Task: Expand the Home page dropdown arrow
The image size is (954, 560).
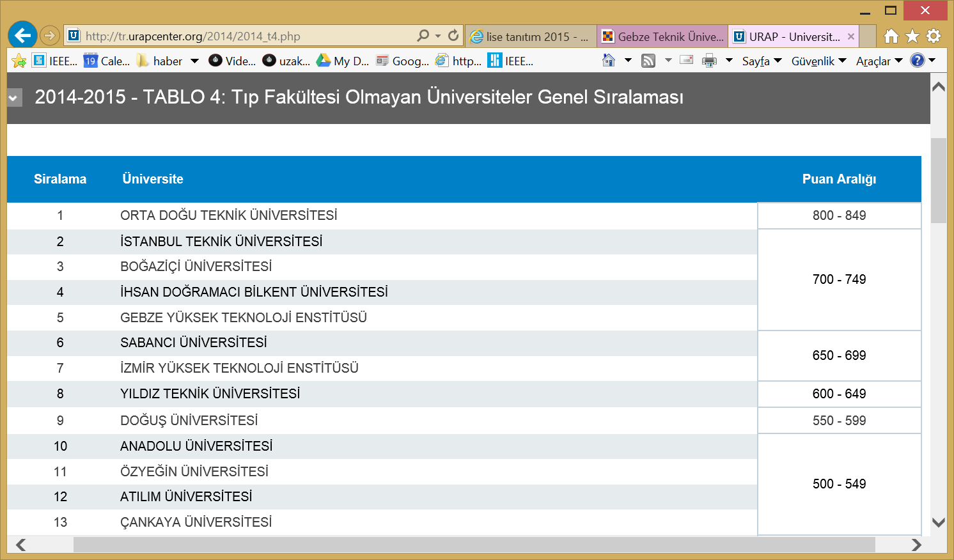Action: click(x=628, y=60)
